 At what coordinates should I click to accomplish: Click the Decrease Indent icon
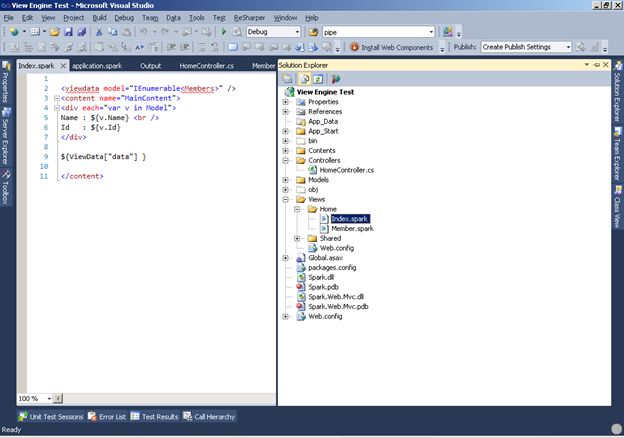pyautogui.click(x=172, y=47)
